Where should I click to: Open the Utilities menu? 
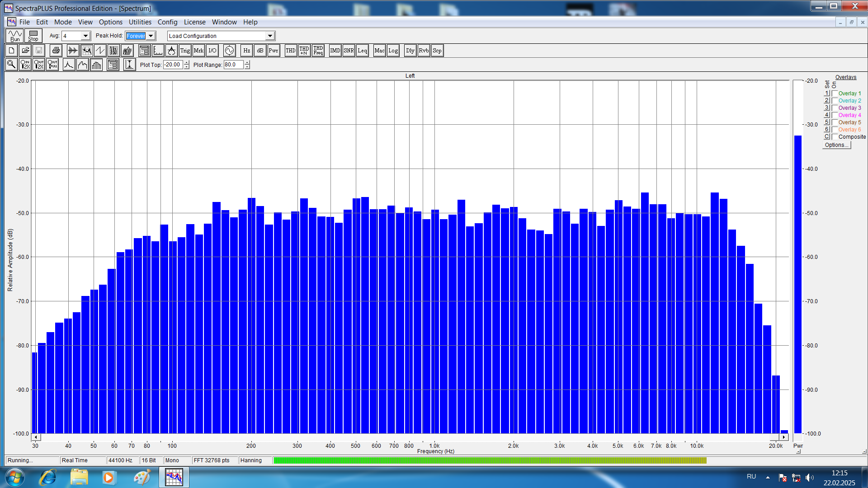click(x=140, y=22)
